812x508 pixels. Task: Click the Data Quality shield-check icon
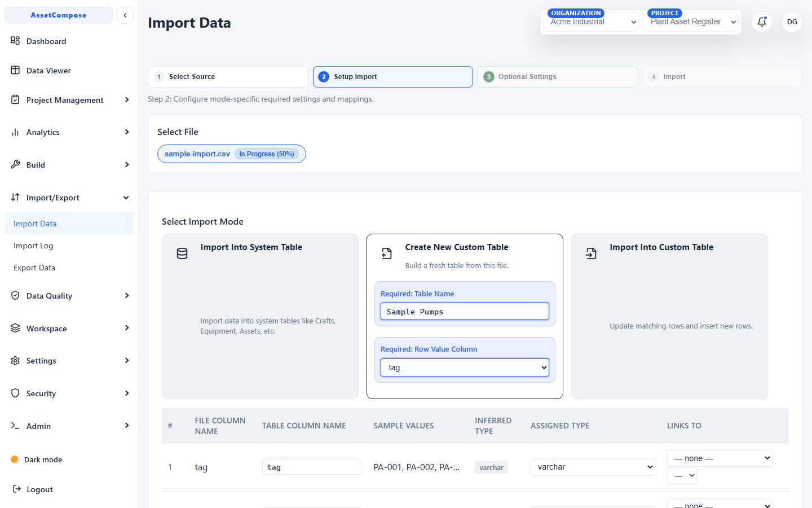(x=15, y=295)
